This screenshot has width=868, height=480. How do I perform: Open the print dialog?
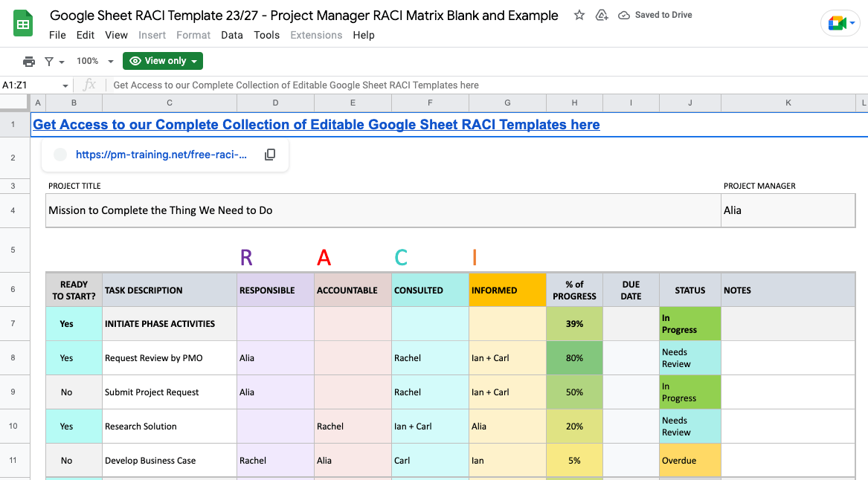coord(29,61)
